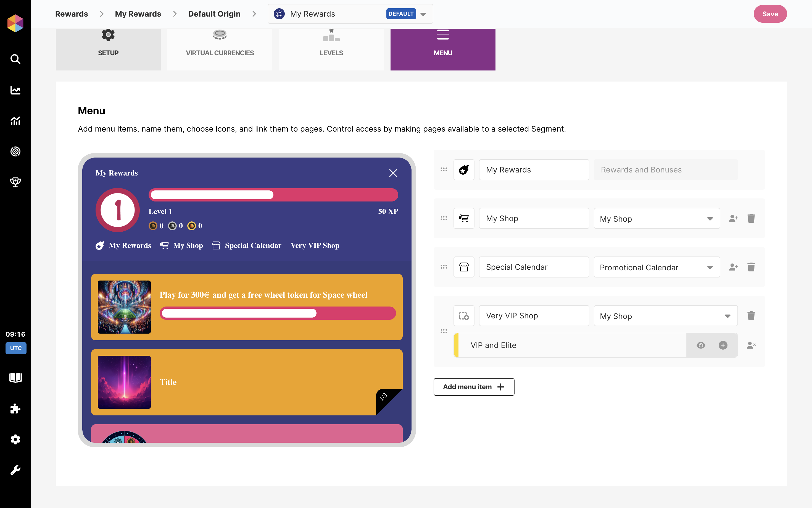The height and width of the screenshot is (508, 812).
Task: Click Add menu item button
Action: coord(473,387)
